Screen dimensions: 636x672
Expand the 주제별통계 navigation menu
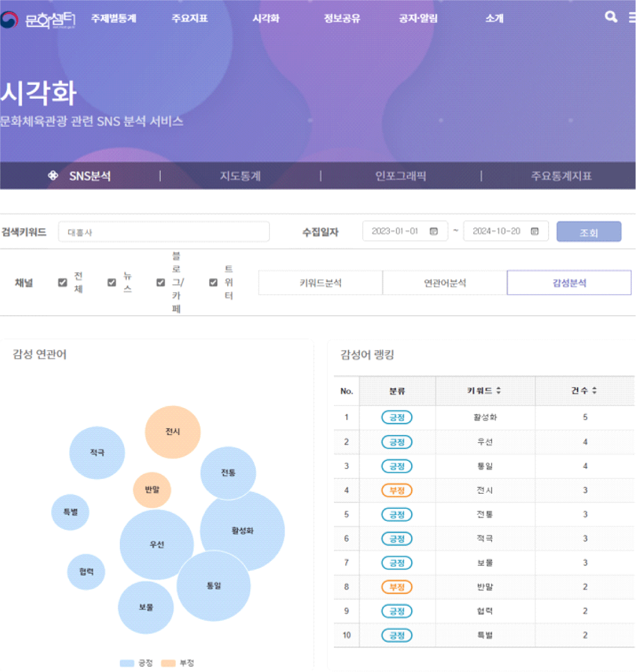(113, 18)
